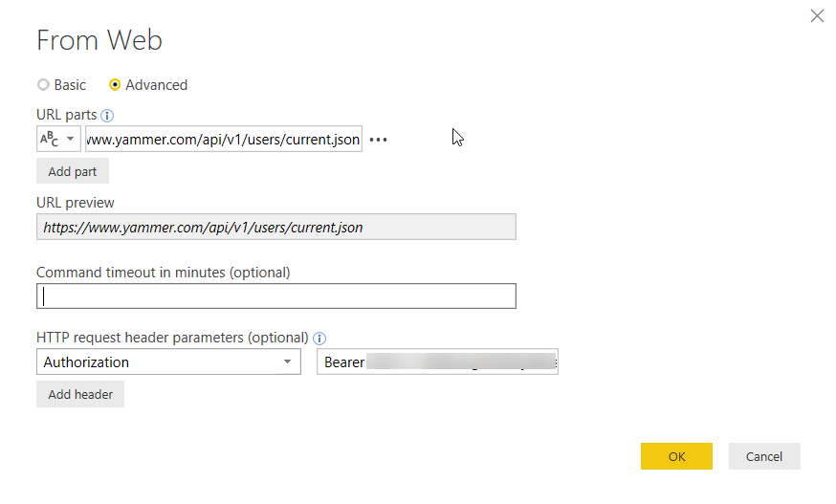Expand the dropdown arrow next to ABC
The width and height of the screenshot is (836, 504).
(70, 140)
